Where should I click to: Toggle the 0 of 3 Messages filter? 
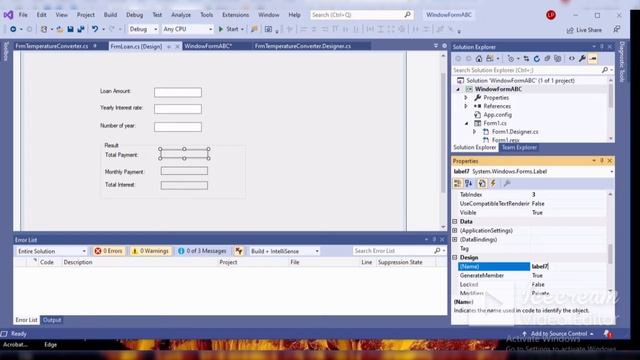pos(202,251)
